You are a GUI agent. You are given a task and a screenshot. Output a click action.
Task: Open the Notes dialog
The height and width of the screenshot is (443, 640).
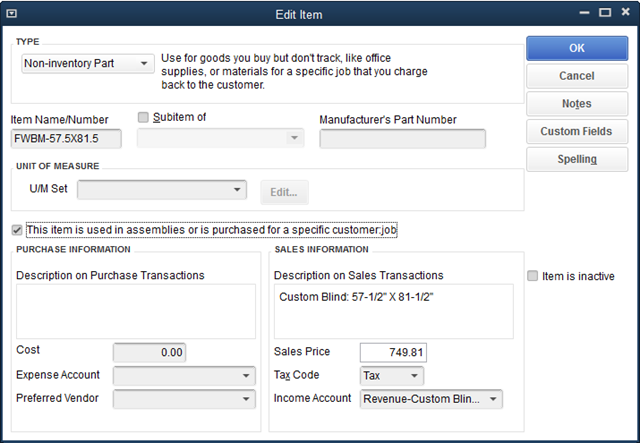click(x=577, y=104)
